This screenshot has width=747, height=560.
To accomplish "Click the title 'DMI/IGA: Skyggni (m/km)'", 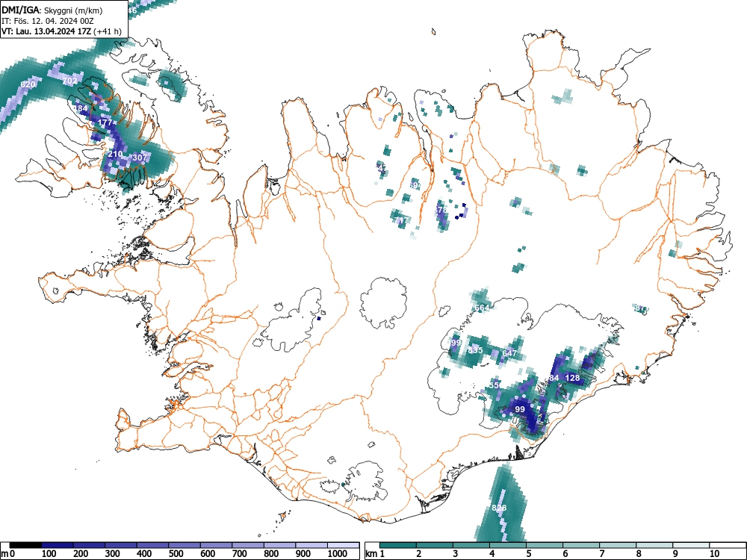I will [52, 10].
